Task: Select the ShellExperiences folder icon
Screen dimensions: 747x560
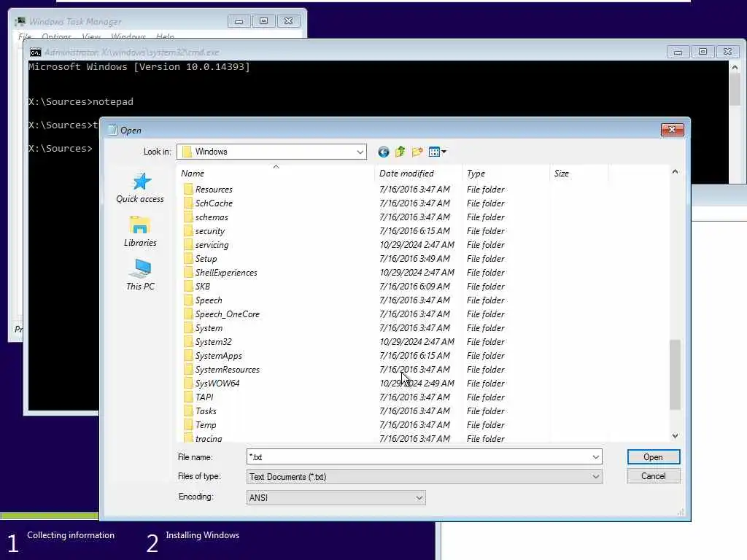Action: [188, 273]
